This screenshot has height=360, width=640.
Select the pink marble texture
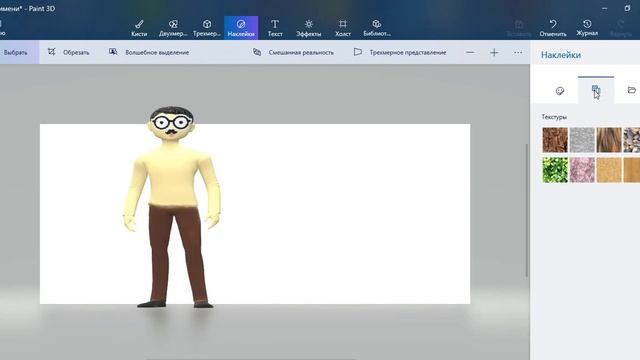point(582,170)
